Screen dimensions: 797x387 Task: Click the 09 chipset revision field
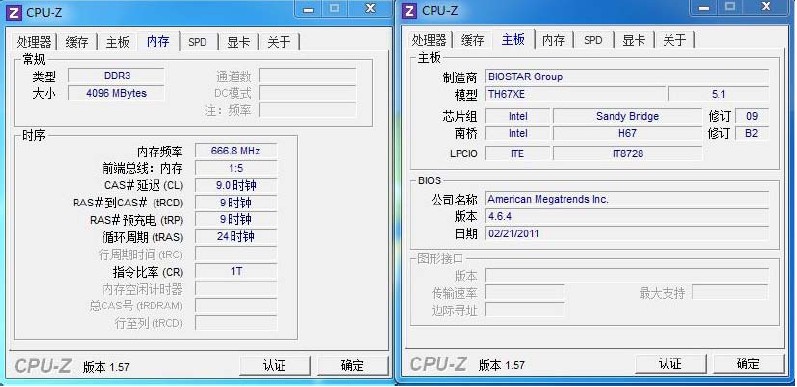click(x=752, y=116)
